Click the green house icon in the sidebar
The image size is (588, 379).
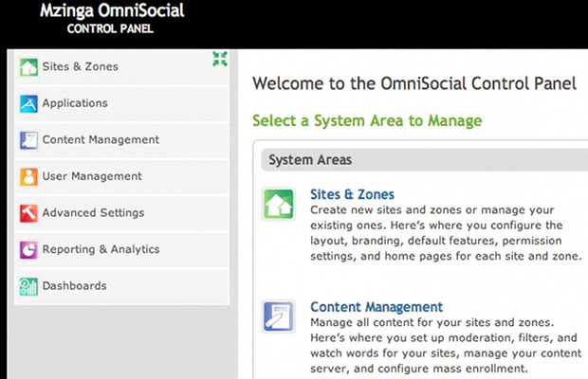pyautogui.click(x=28, y=67)
